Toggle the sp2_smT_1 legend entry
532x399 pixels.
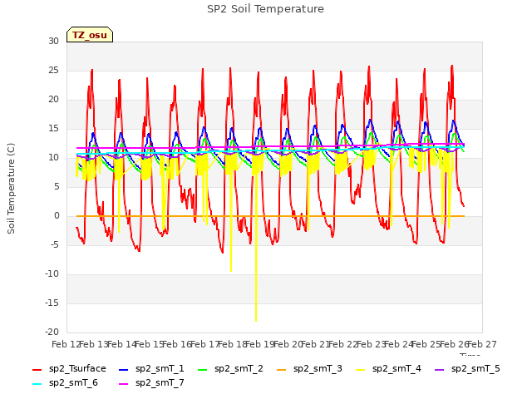tap(151, 368)
